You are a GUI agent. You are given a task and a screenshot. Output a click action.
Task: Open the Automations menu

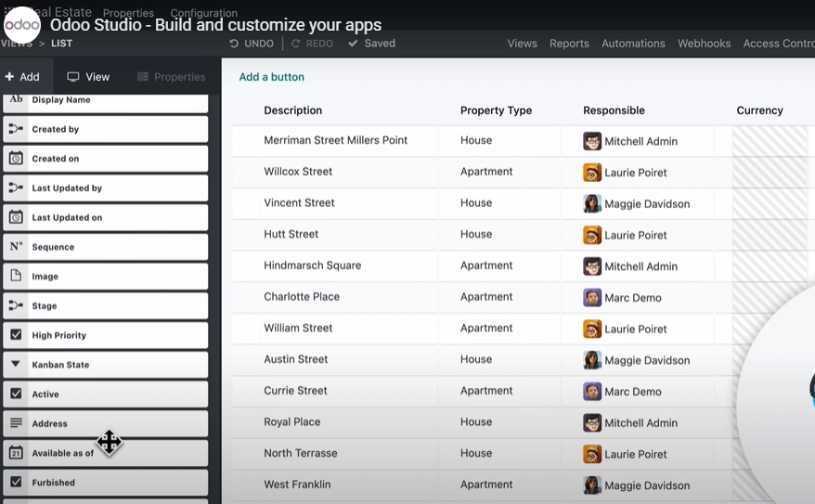coord(633,44)
